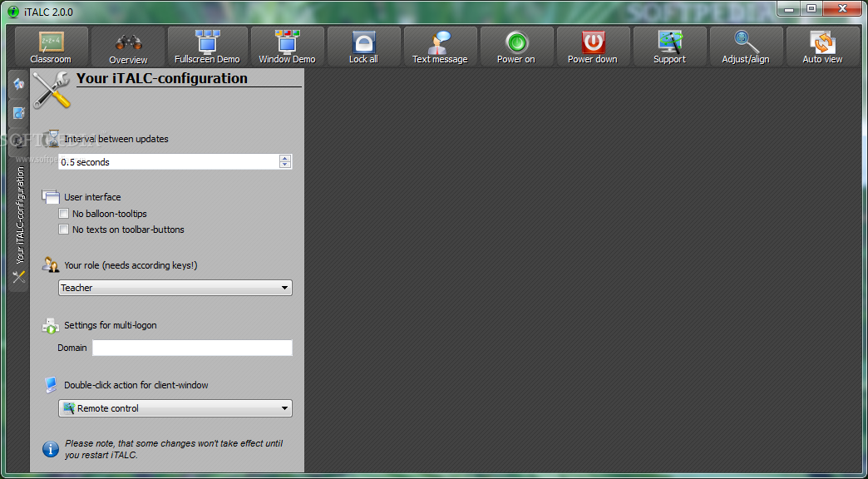
Task: Click the iTALC title bar logo
Action: [x=12, y=12]
